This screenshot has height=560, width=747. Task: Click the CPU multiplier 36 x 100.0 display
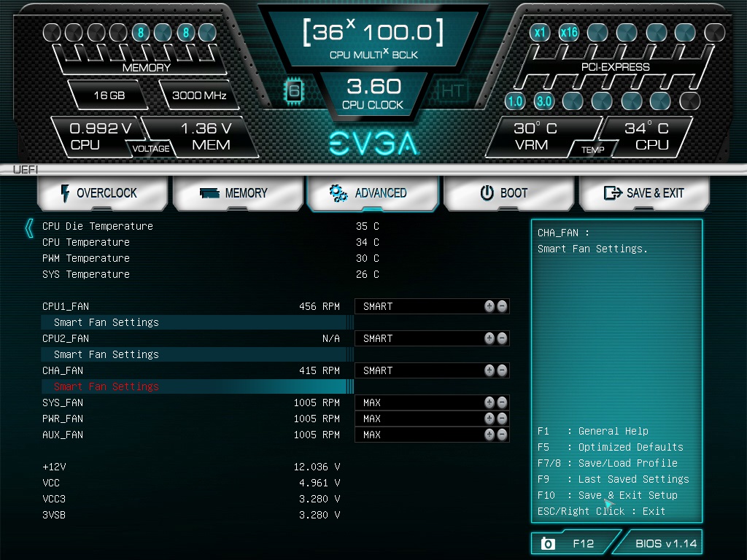point(373,31)
